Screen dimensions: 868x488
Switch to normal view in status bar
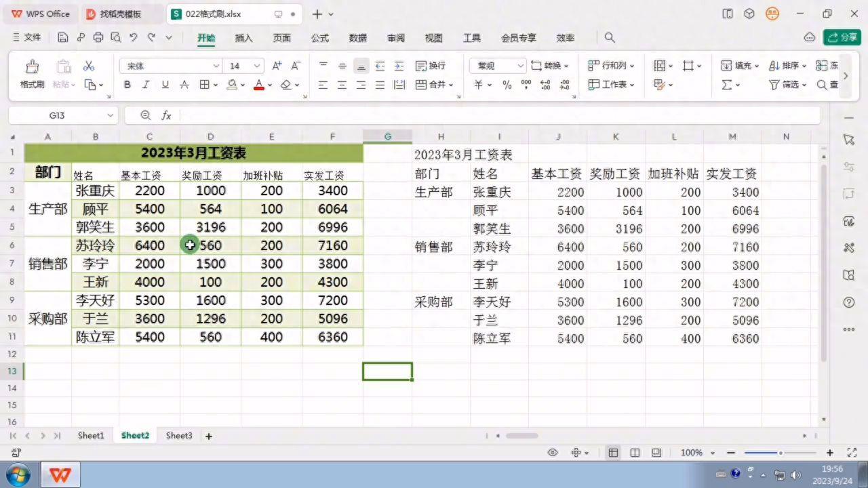point(613,453)
